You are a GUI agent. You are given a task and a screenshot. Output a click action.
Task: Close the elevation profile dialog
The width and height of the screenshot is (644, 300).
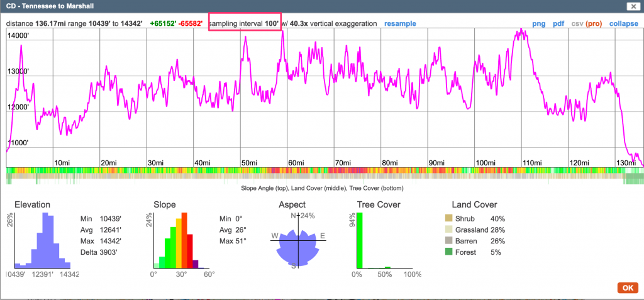pos(631,6)
